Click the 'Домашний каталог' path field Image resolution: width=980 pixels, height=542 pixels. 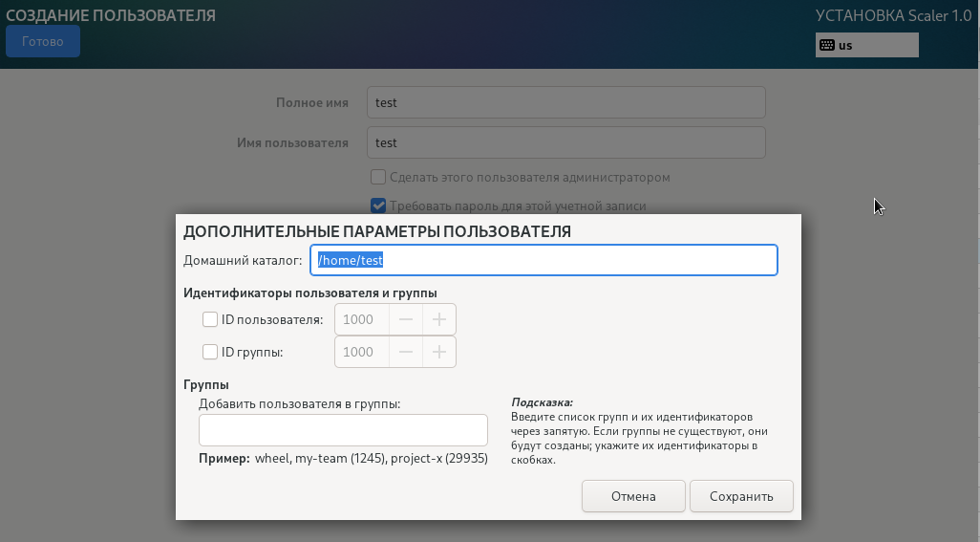pyautogui.click(x=543, y=260)
